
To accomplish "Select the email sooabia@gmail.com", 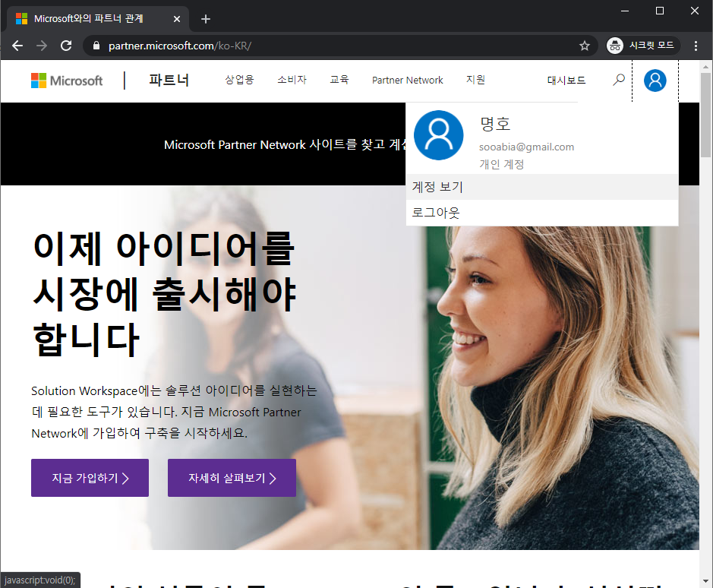I will pyautogui.click(x=526, y=147).
